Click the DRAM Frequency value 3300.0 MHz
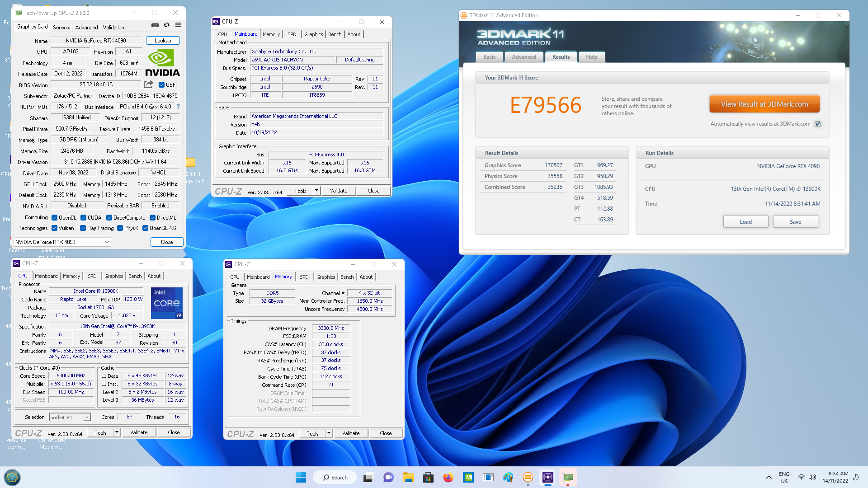This screenshot has width=868, height=488. pyautogui.click(x=331, y=328)
